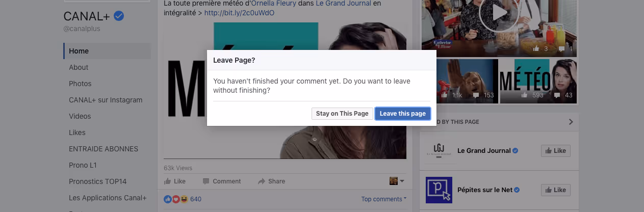Open the post-as profile selector dropdown
This screenshot has height=212, width=644.
click(x=397, y=181)
